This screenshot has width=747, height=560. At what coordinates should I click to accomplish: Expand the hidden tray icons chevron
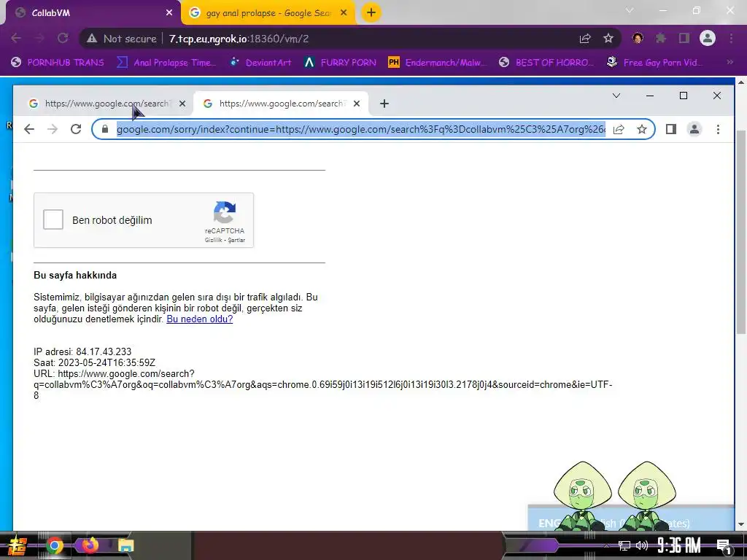pyautogui.click(x=606, y=545)
